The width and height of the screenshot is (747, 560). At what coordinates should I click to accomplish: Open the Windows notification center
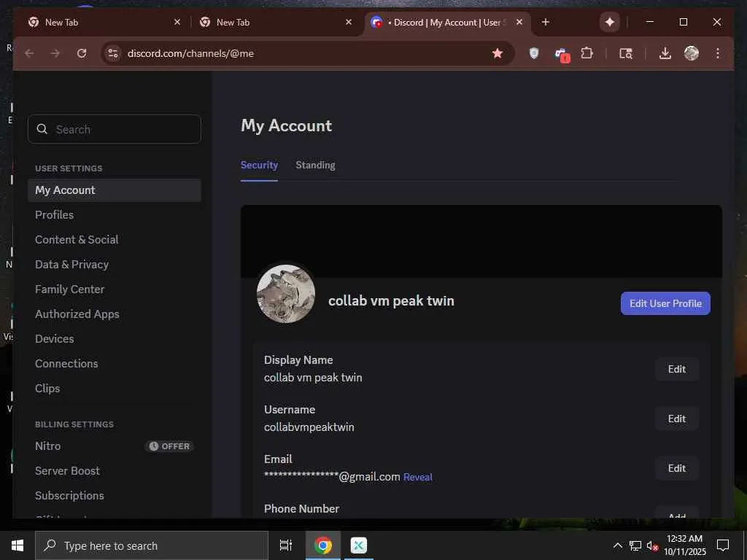723,545
